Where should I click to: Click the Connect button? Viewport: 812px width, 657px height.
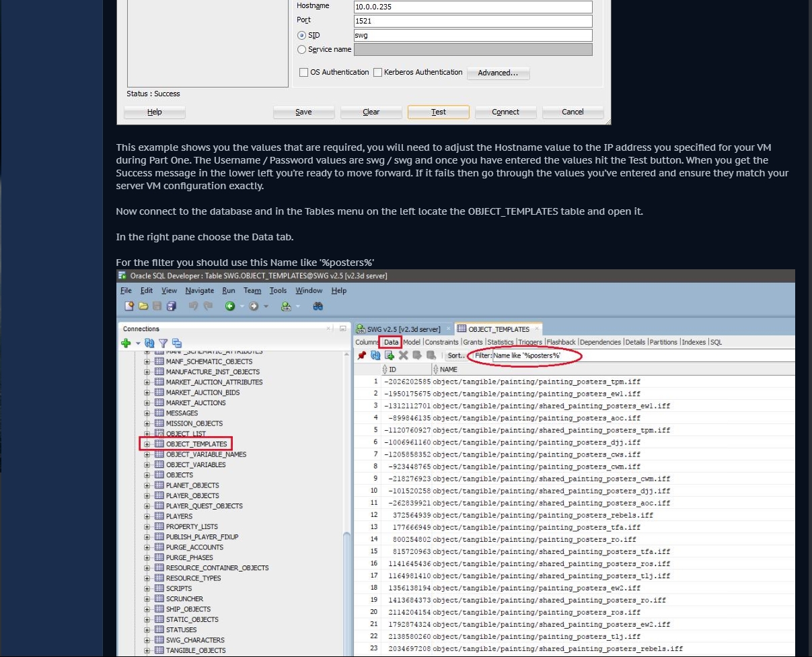coord(506,112)
